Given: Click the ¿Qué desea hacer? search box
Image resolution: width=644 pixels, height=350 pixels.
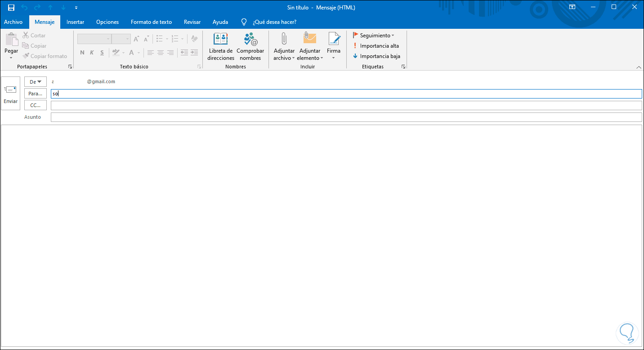Looking at the screenshot, I should pyautogui.click(x=274, y=22).
